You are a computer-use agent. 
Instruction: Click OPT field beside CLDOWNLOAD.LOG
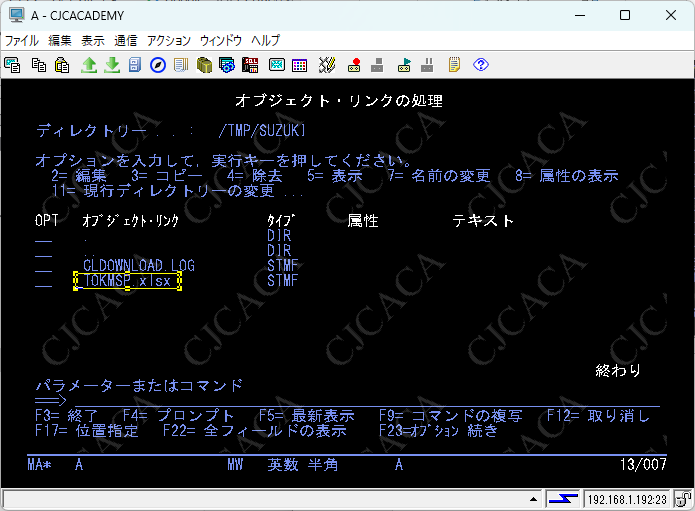click(43, 267)
